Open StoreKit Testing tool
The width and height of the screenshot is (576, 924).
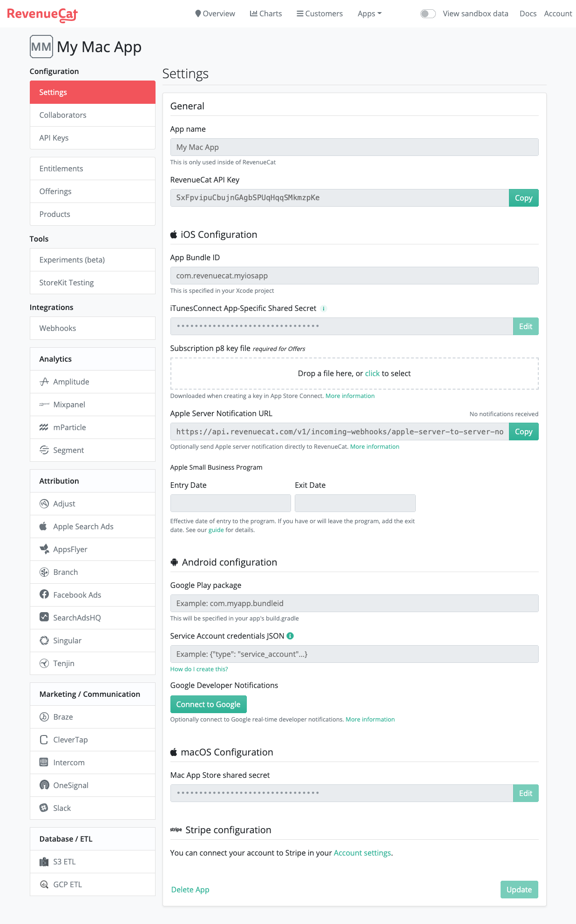click(93, 283)
